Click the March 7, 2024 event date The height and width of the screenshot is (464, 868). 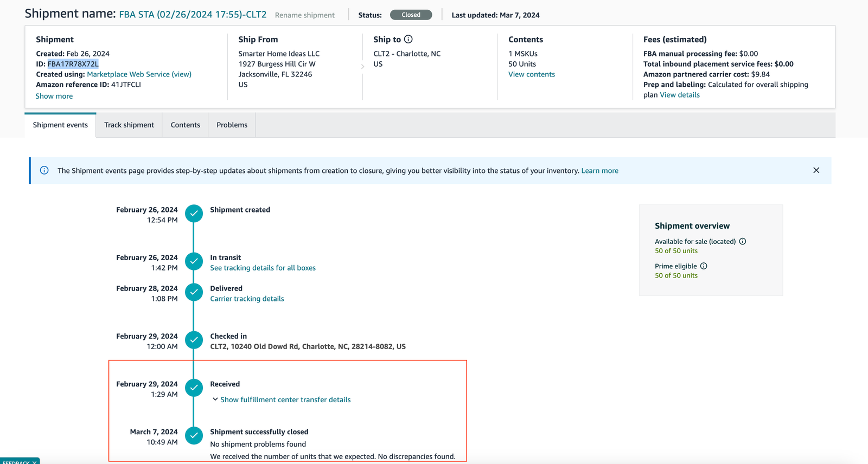(x=154, y=431)
